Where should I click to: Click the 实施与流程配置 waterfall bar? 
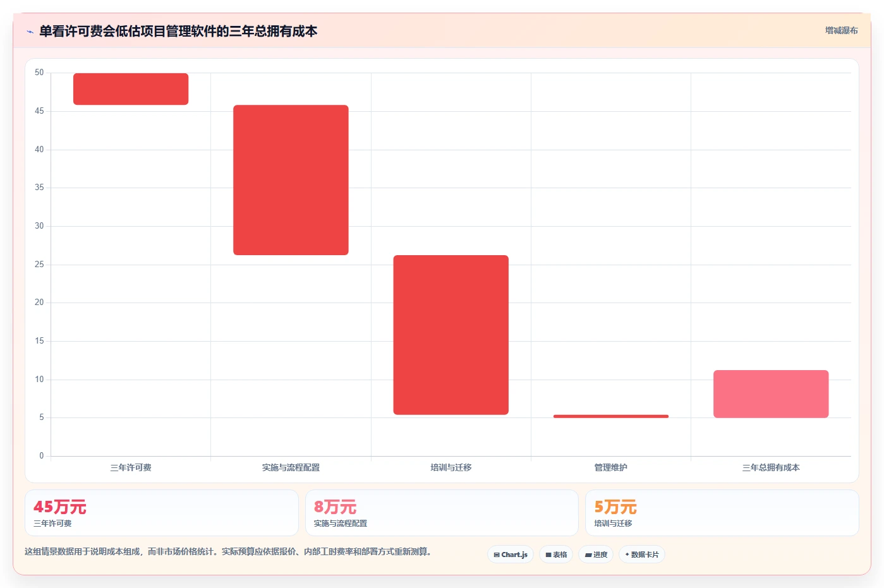coord(291,180)
